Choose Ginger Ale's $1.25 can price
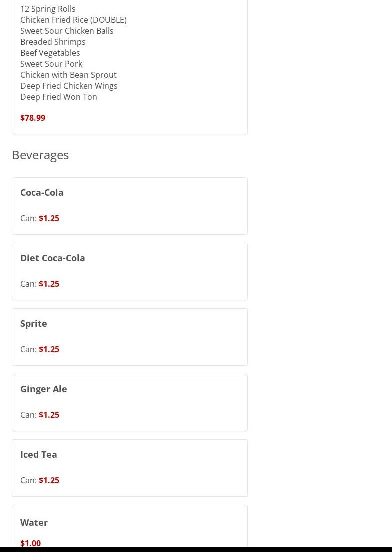Image resolution: width=392 pixels, height=552 pixels. click(49, 415)
